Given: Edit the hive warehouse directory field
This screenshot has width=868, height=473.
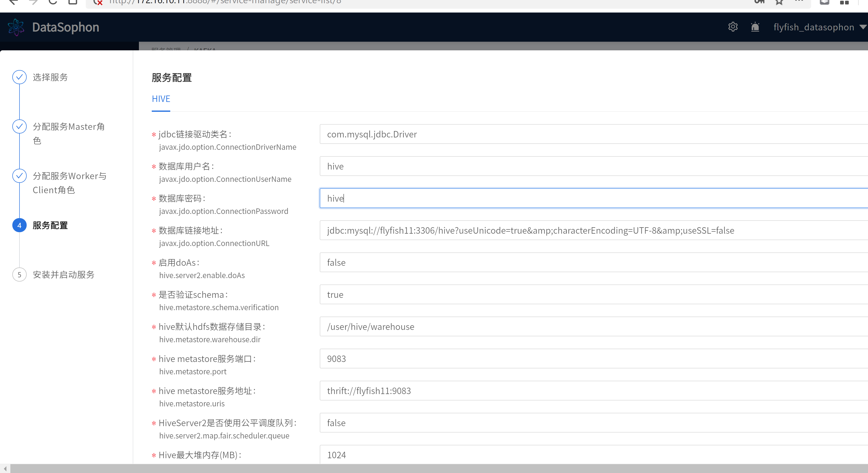Looking at the screenshot, I should pos(594,326).
